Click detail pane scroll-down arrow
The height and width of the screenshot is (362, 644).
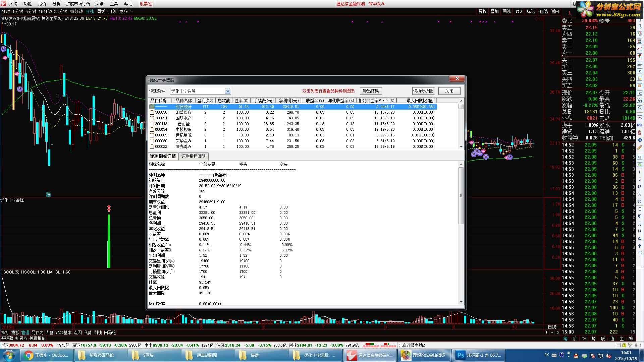click(x=461, y=302)
